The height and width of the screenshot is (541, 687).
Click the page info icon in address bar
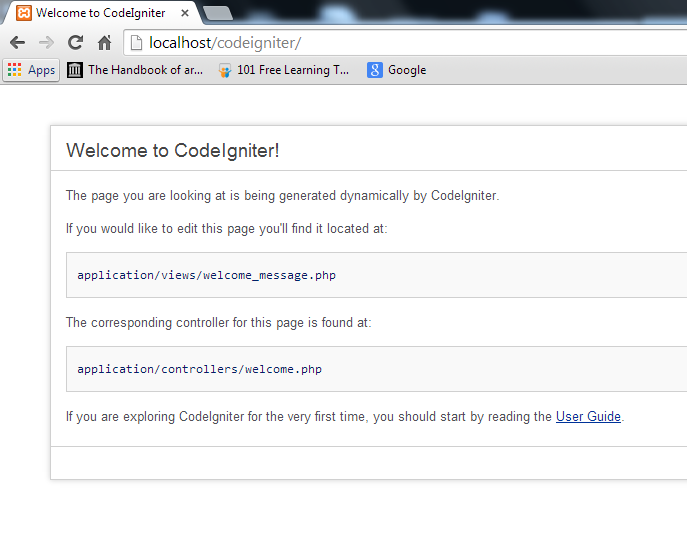coord(136,43)
